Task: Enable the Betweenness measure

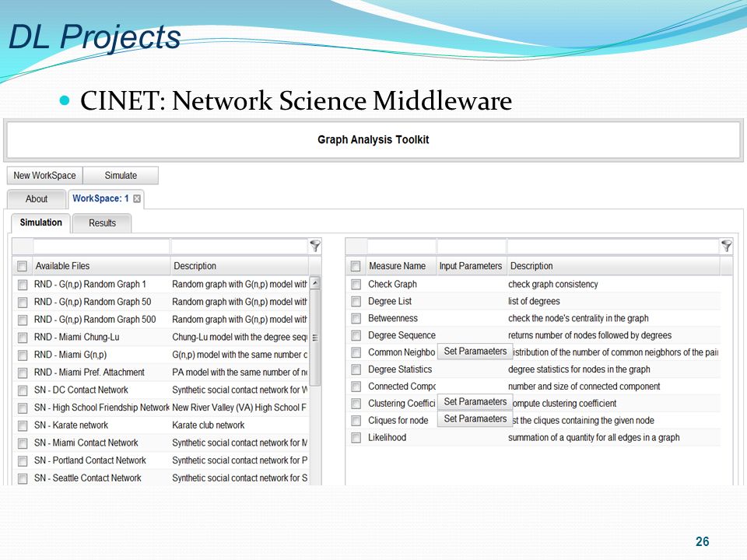Action: tap(356, 319)
